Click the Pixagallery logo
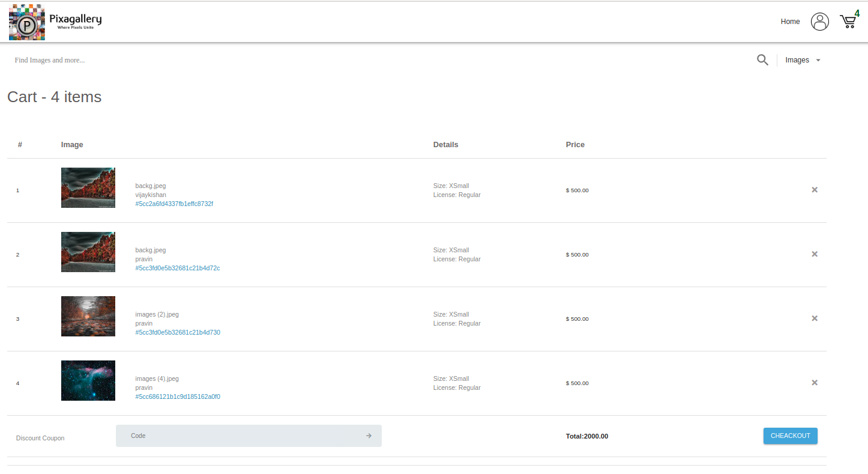The image size is (868, 474). tap(55, 22)
